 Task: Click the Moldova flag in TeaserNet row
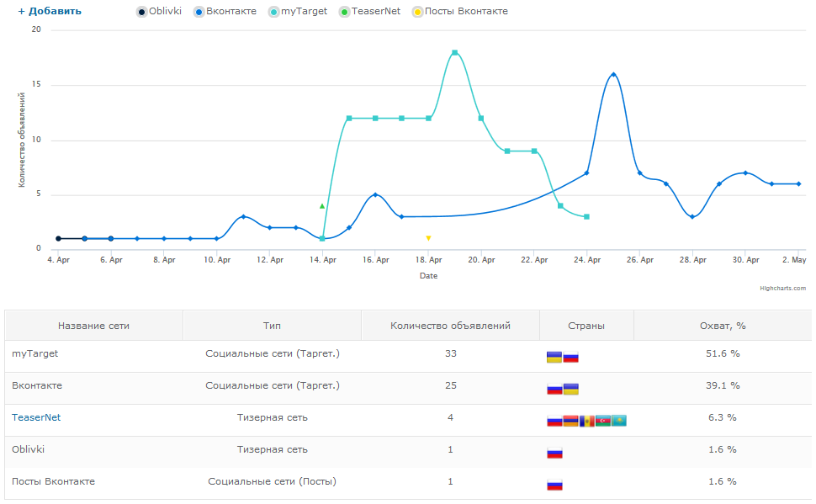pos(587,421)
